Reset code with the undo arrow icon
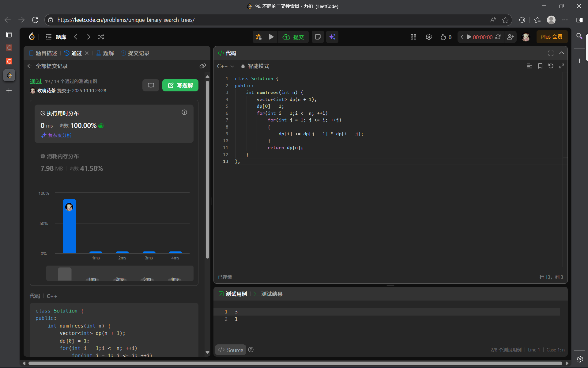 click(x=551, y=66)
